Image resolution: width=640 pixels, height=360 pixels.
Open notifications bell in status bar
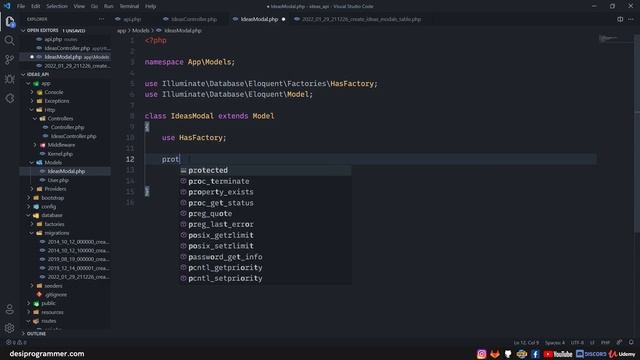coord(631,342)
